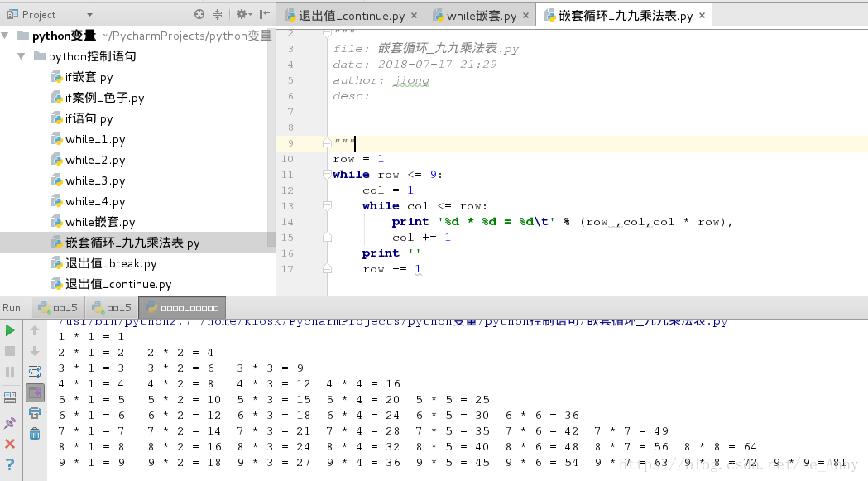Click the fold end marker at line 17
The height and width of the screenshot is (481, 868).
click(327, 269)
